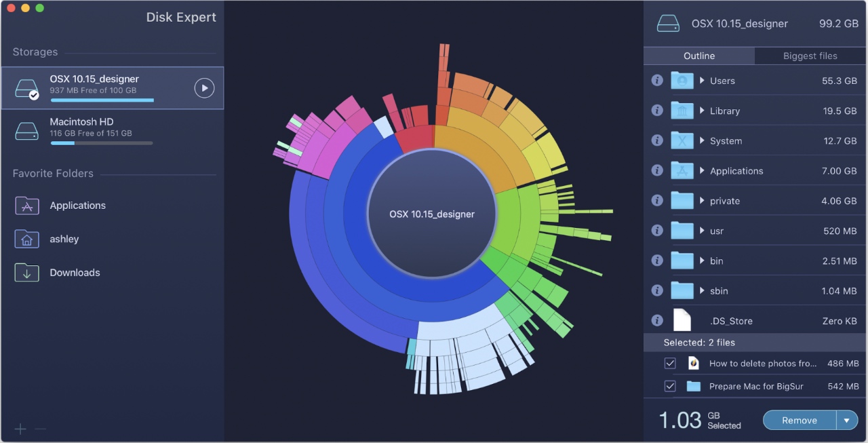The width and height of the screenshot is (868, 443).
Task: Show info for the Applications outline row
Action: point(656,170)
